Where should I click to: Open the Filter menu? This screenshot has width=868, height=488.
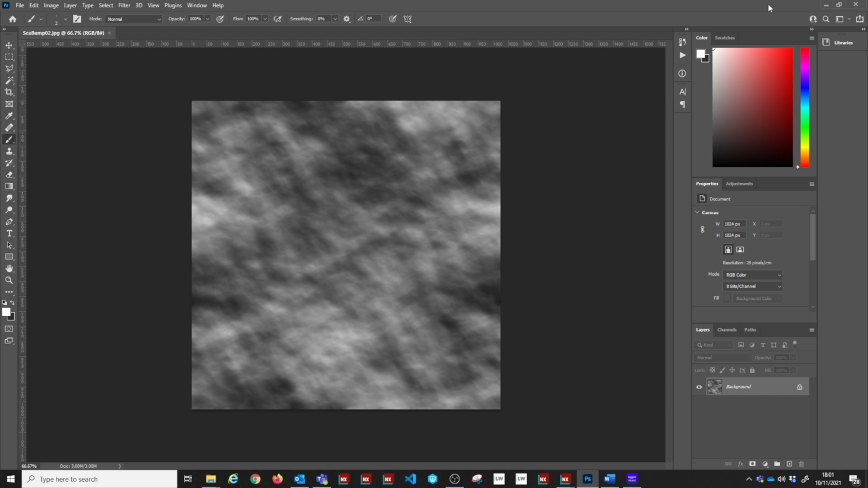pos(124,5)
